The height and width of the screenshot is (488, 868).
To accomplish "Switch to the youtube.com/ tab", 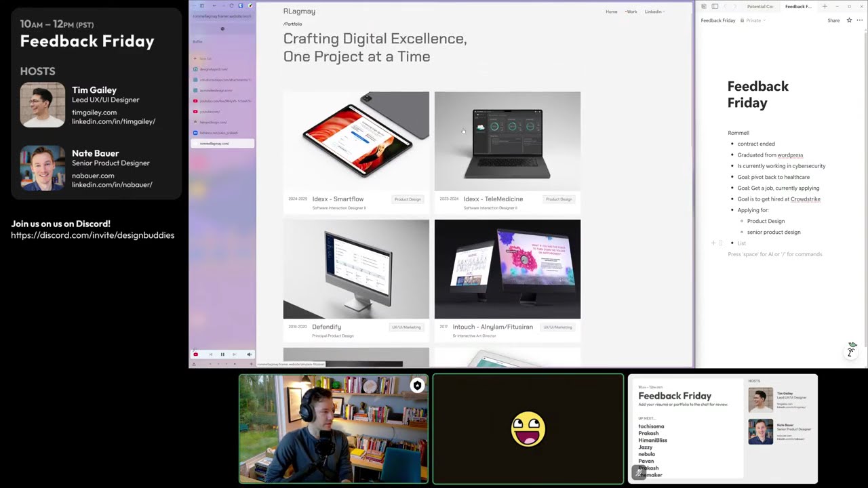I will [x=222, y=112].
